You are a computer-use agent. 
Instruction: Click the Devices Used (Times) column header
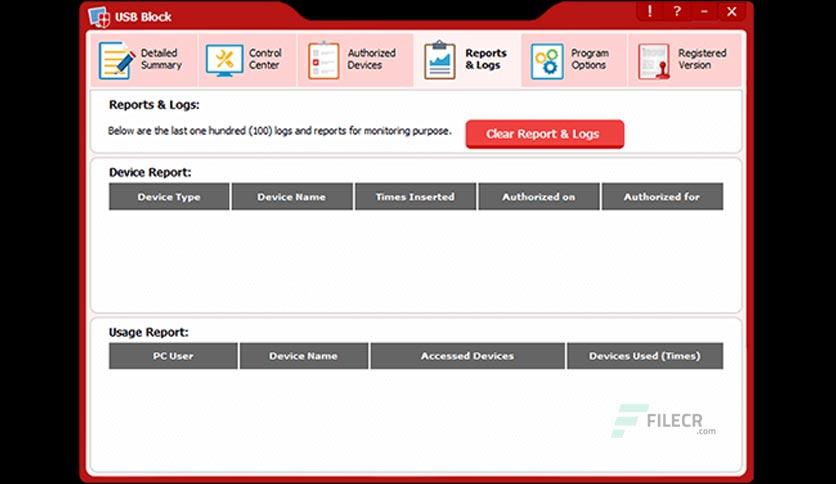coord(645,356)
